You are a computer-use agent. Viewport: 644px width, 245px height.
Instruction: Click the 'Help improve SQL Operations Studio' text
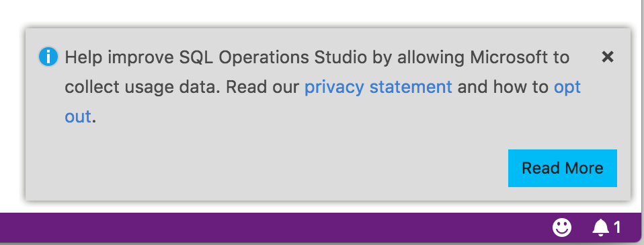(215, 58)
